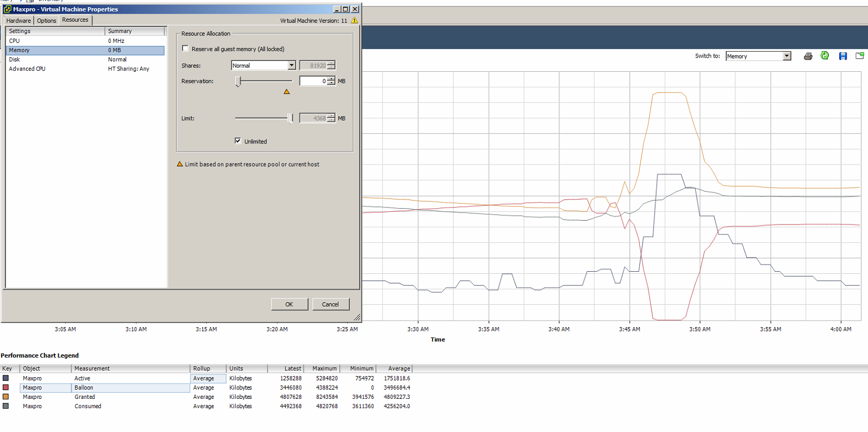The image size is (868, 432).
Task: Click the Maximum column header
Action: [322, 368]
